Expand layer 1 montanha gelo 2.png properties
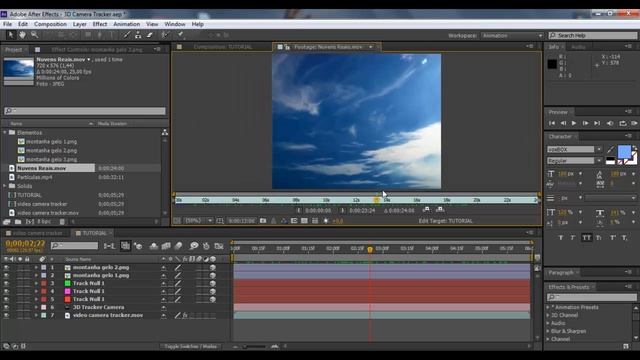Viewport: 640px width, 360px height. [36, 267]
